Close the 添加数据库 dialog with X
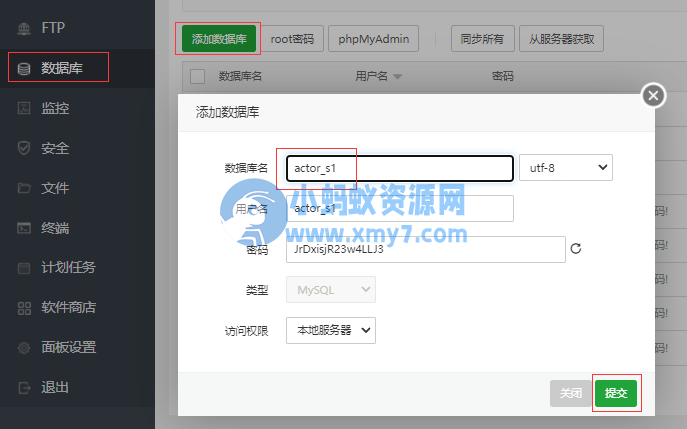 (x=653, y=95)
